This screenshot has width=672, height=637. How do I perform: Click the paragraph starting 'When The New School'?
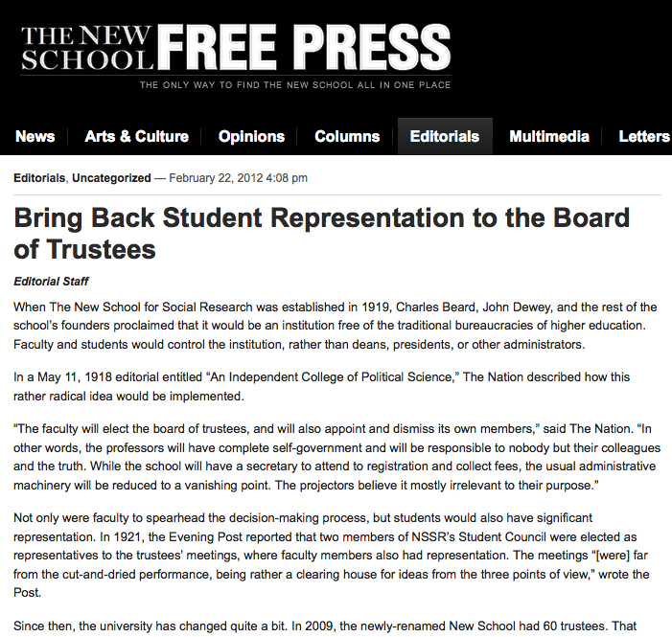[x=336, y=326]
